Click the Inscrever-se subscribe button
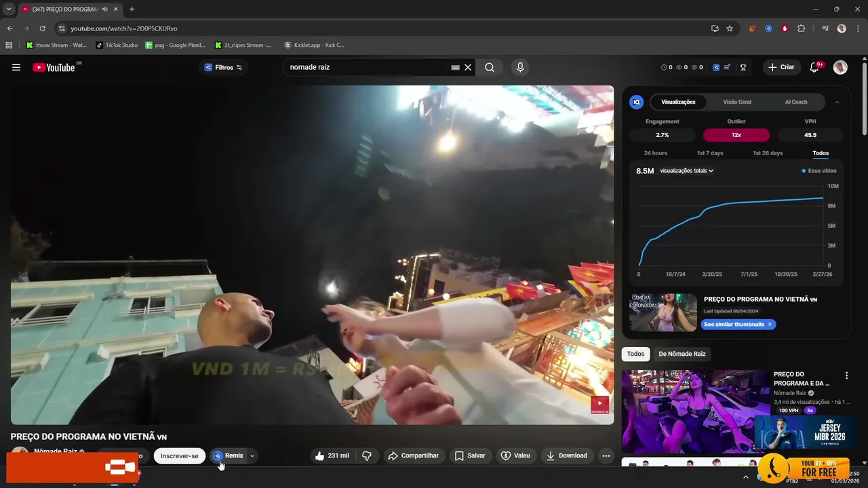Screen dimensions: 868x488 point(179,456)
